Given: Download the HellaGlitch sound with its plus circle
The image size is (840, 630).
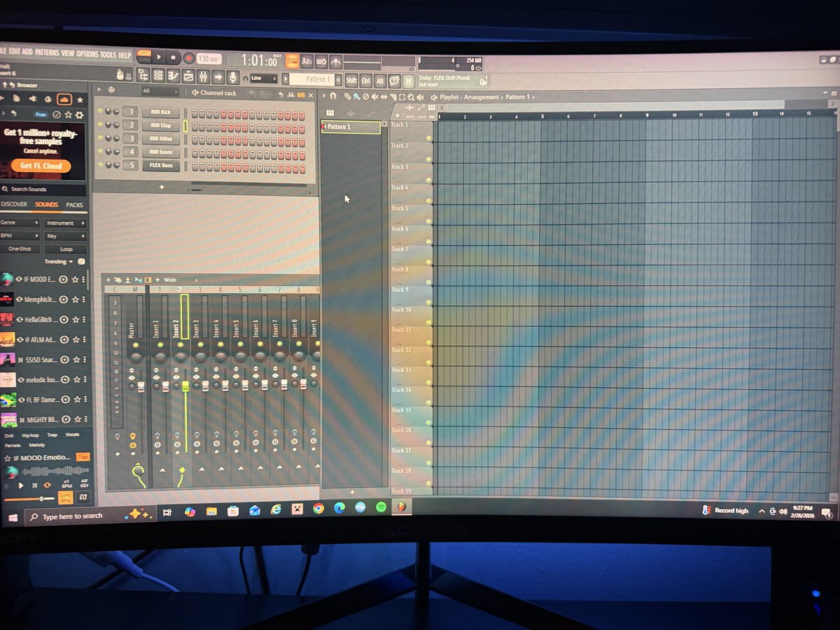Looking at the screenshot, I should click(x=64, y=320).
